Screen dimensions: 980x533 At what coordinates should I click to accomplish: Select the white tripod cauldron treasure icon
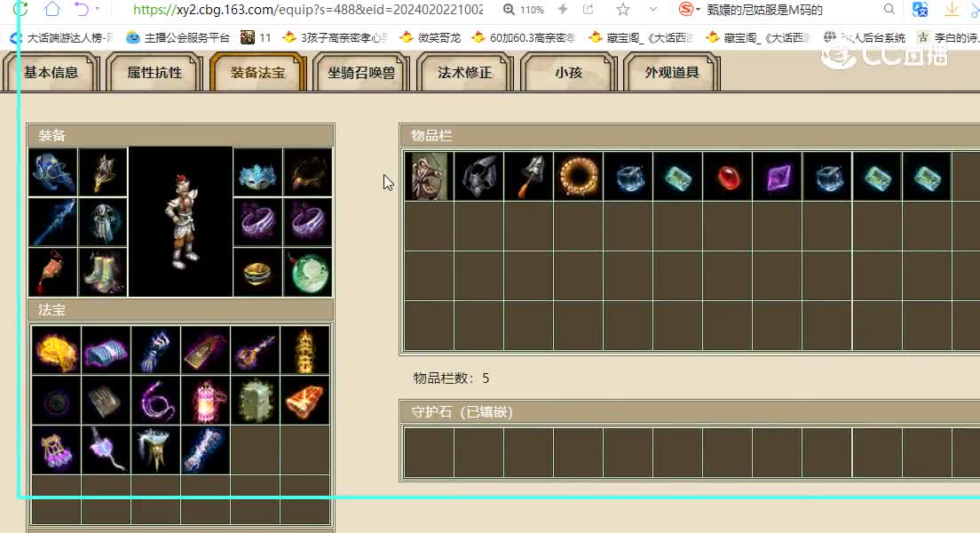coord(156,450)
